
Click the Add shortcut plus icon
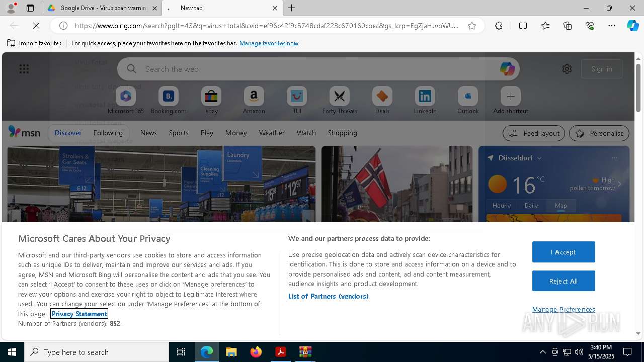click(x=511, y=96)
